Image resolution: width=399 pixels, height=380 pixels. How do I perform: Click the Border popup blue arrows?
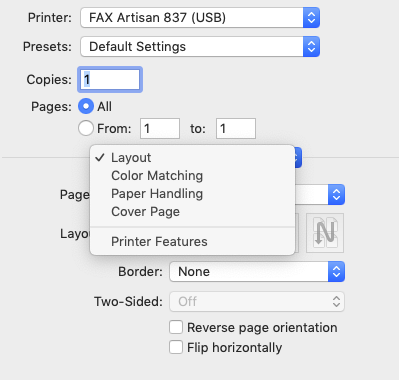[x=336, y=272]
